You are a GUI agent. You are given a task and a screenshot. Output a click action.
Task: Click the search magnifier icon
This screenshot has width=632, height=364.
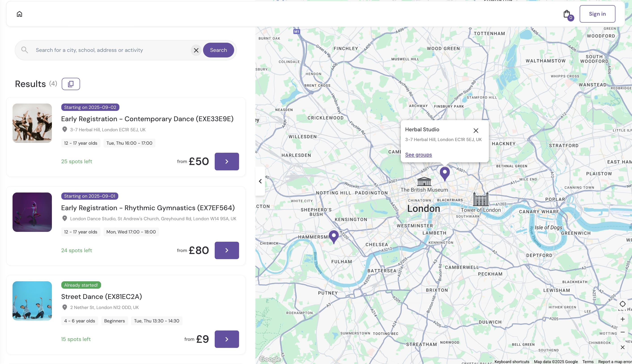[x=25, y=50]
